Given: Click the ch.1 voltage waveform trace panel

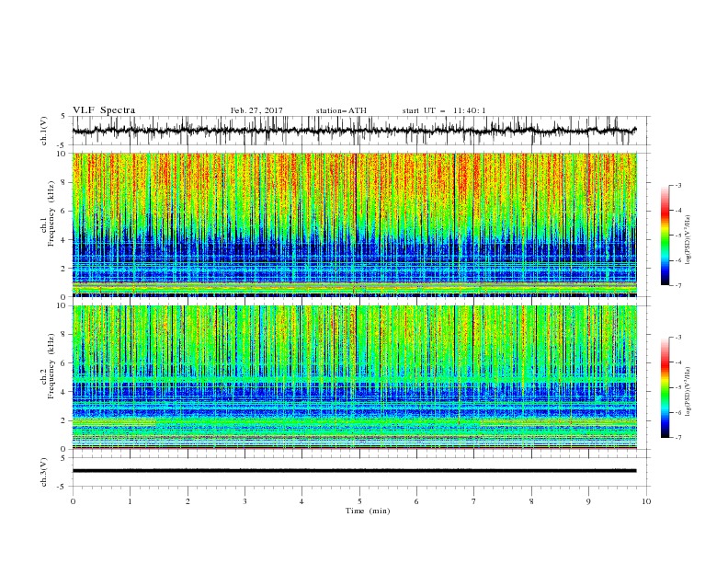Looking at the screenshot, I should pos(361,131).
